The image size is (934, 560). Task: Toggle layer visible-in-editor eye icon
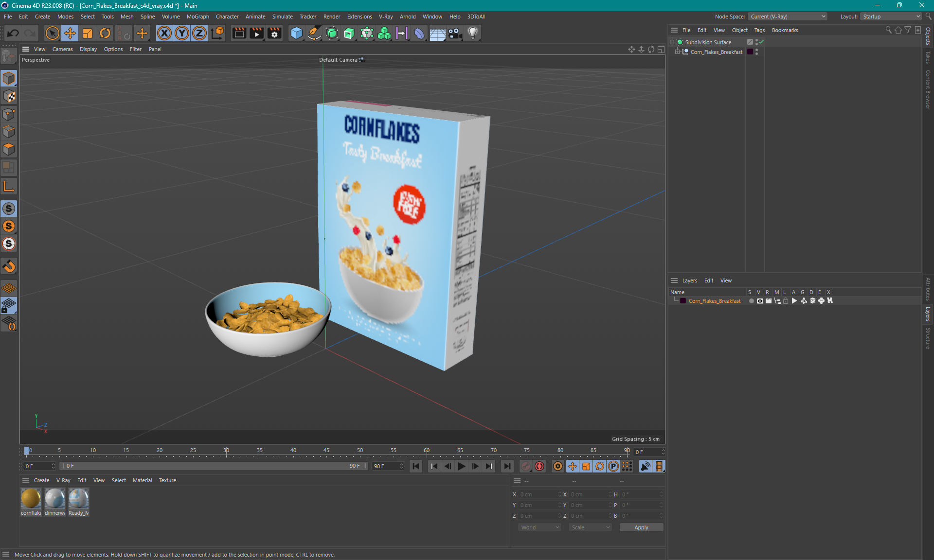pos(760,301)
